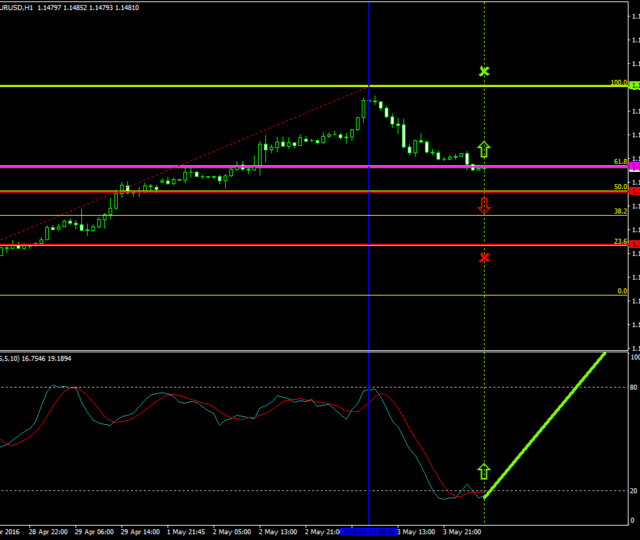Image resolution: width=640 pixels, height=540 pixels.
Task: Click the green X take-profit marker
Action: pos(485,72)
